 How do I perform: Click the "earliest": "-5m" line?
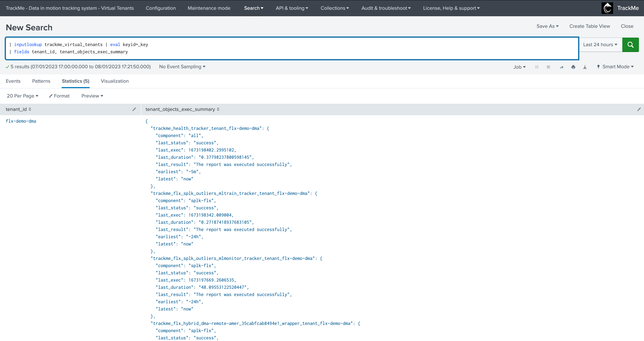(x=178, y=172)
